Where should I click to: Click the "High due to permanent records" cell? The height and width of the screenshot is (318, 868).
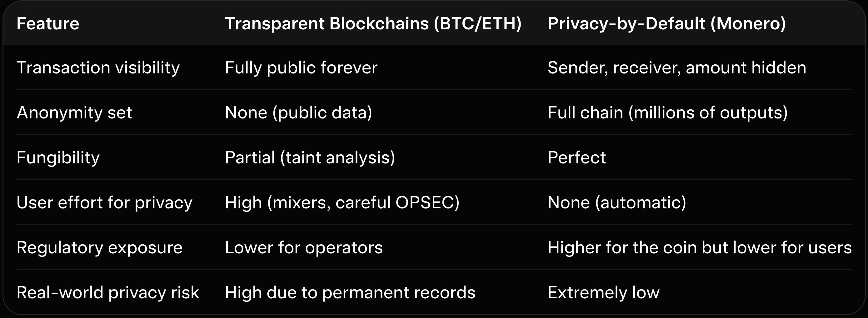(x=350, y=292)
